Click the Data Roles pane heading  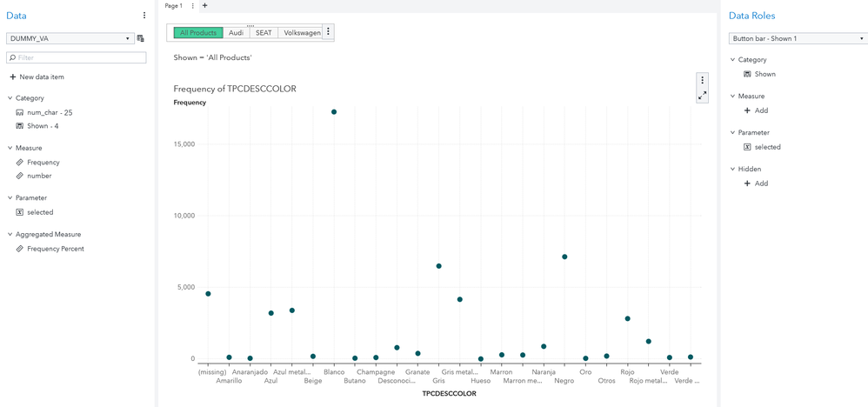click(x=751, y=16)
